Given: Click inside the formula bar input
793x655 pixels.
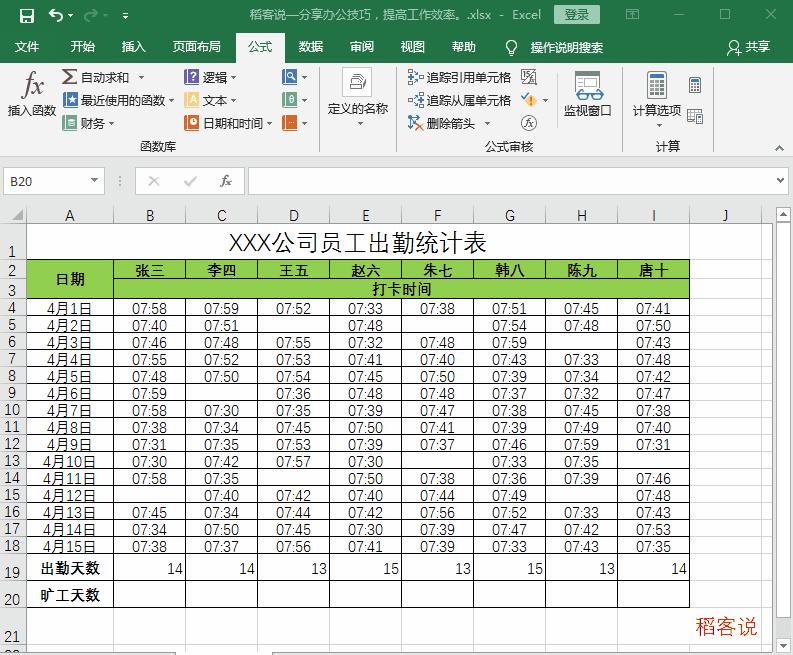Looking at the screenshot, I should point(510,181).
